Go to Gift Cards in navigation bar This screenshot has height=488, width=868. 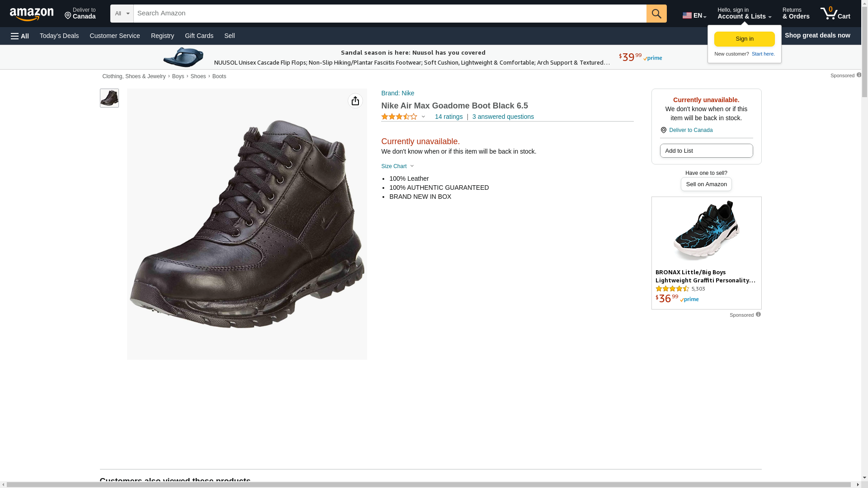tap(199, 36)
